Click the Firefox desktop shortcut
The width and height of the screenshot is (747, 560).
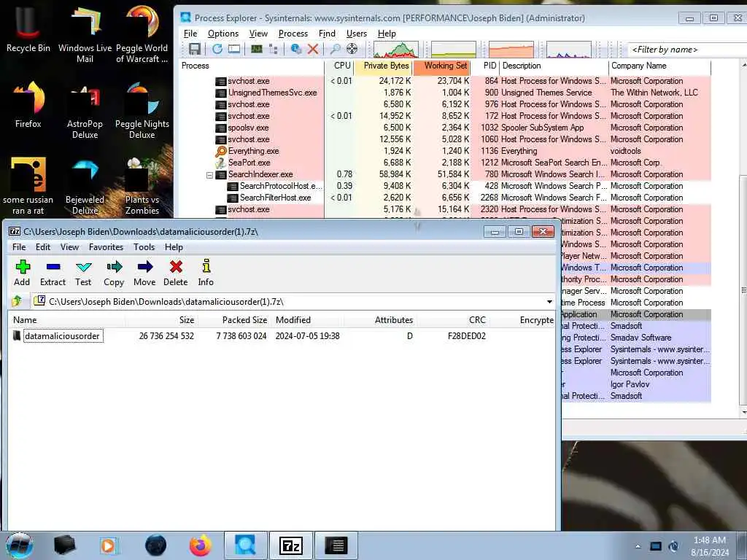pos(28,105)
